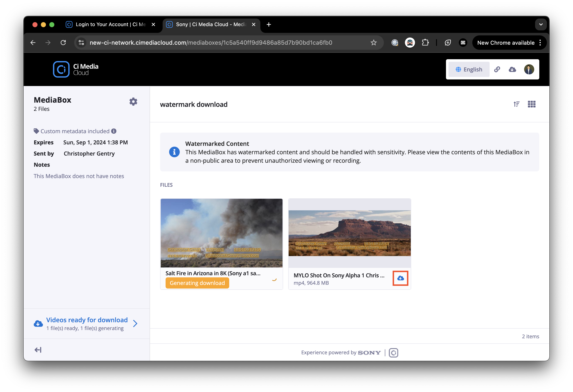This screenshot has height=392, width=573.
Task: Expand Videos ready for download chevron
Action: (135, 324)
